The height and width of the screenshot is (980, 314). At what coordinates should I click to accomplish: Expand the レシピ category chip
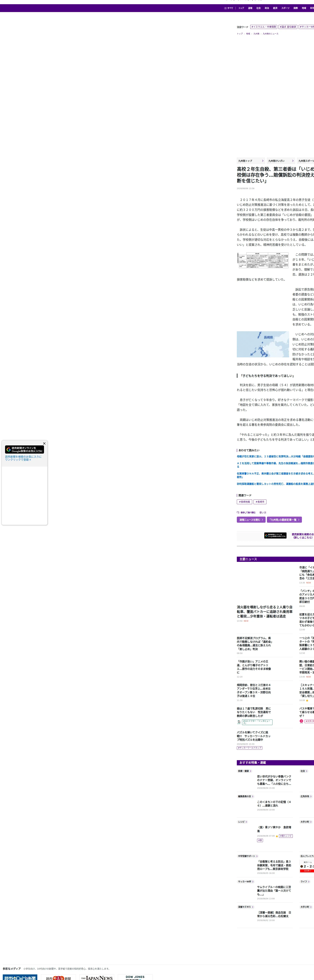click(242, 822)
